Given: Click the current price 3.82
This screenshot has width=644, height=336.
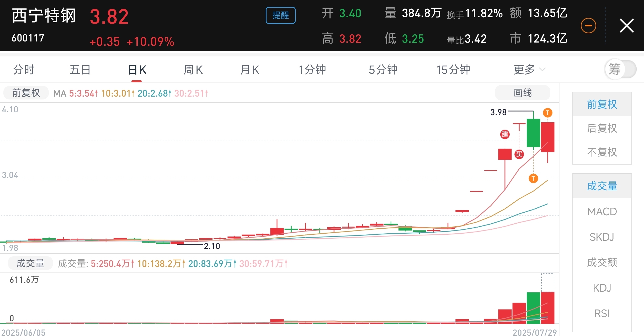Looking at the screenshot, I should [x=109, y=17].
